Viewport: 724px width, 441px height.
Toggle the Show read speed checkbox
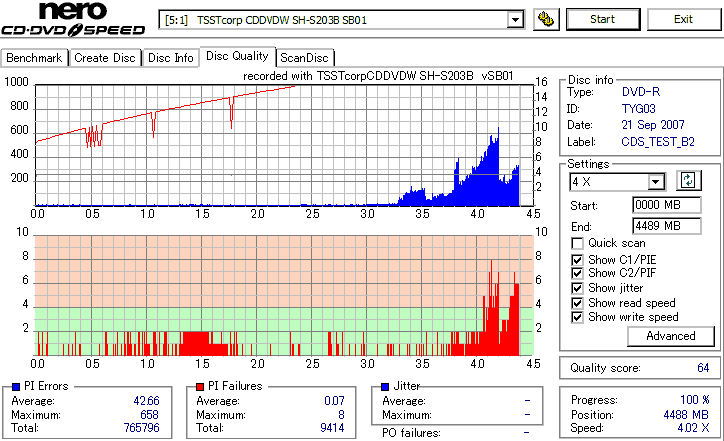click(577, 303)
